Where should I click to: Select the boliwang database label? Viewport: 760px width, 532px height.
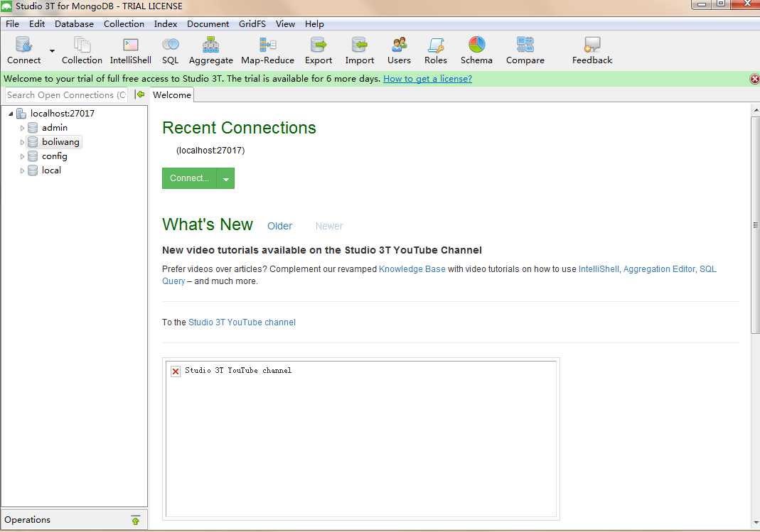(x=60, y=142)
